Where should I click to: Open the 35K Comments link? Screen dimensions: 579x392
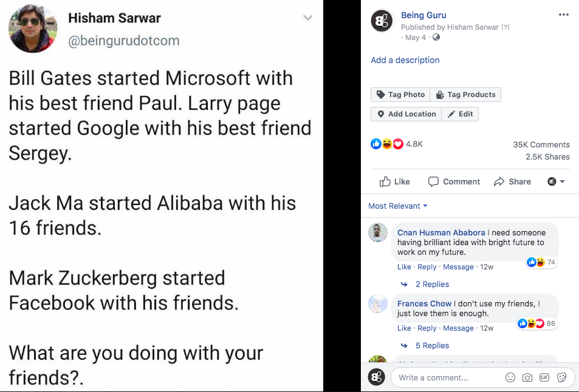coord(541,144)
